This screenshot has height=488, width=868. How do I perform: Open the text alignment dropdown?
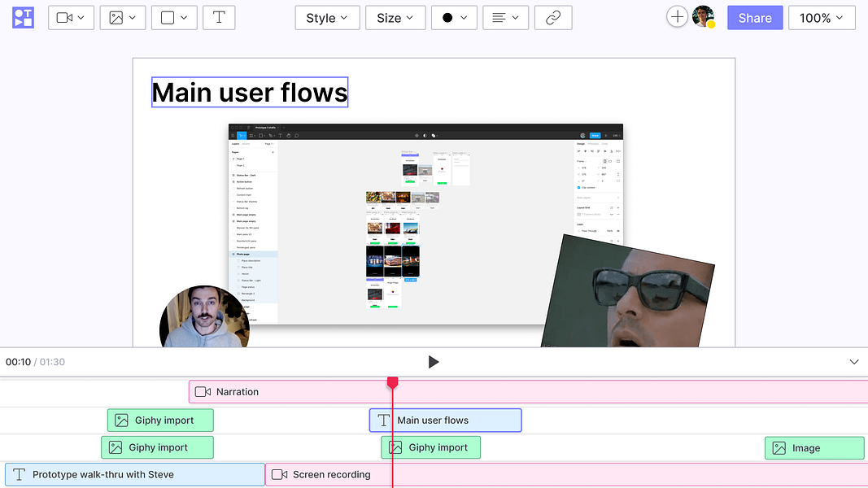(505, 18)
